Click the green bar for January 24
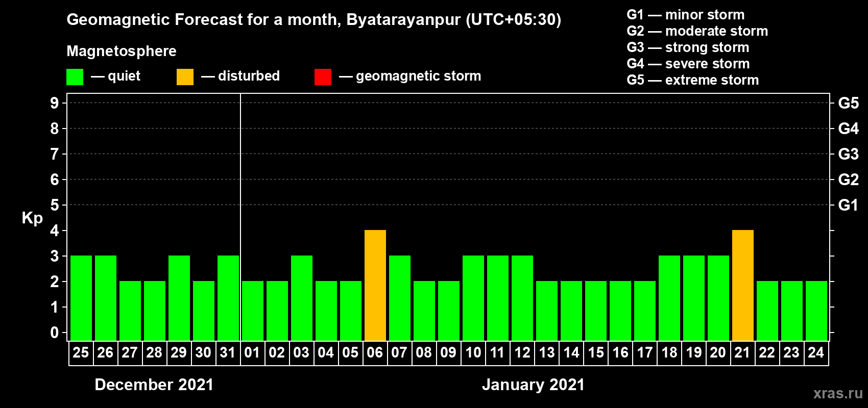868x408 pixels. coord(816,311)
